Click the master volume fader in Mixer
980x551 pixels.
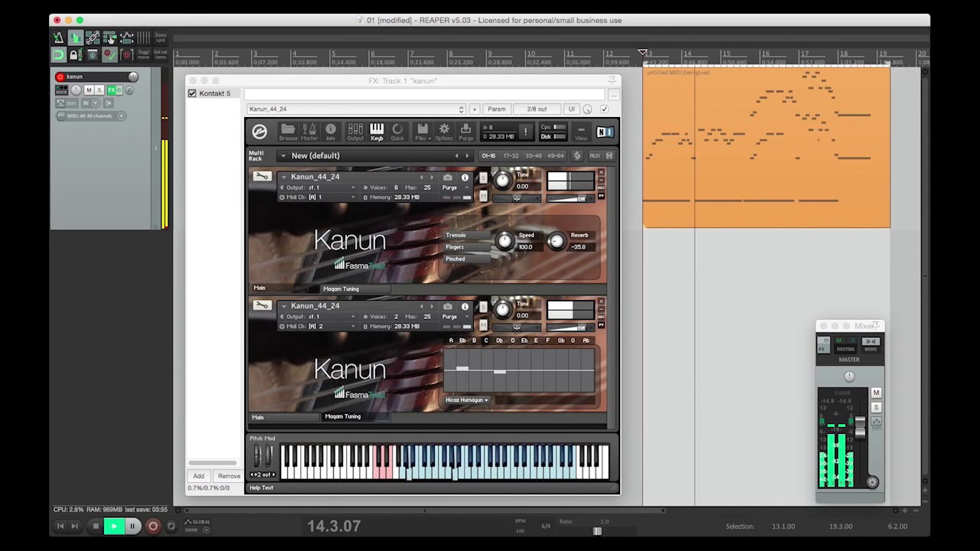[x=860, y=427]
